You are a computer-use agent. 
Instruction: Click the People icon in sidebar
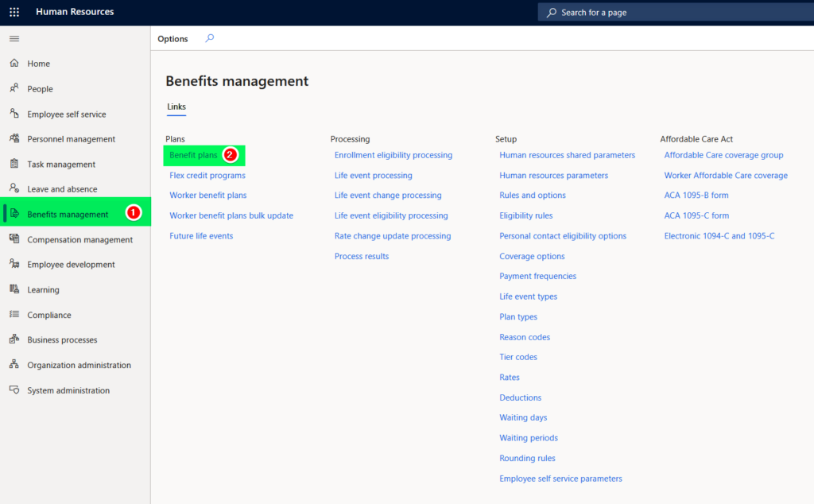coord(14,88)
